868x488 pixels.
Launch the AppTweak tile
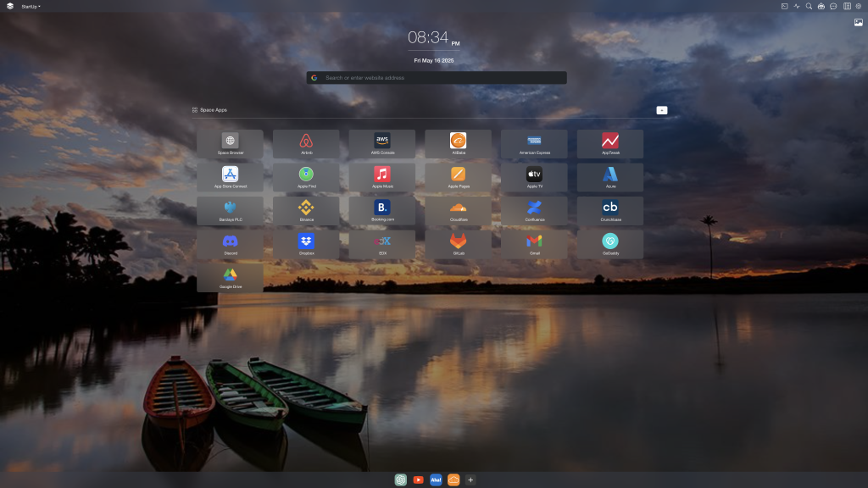(610, 144)
